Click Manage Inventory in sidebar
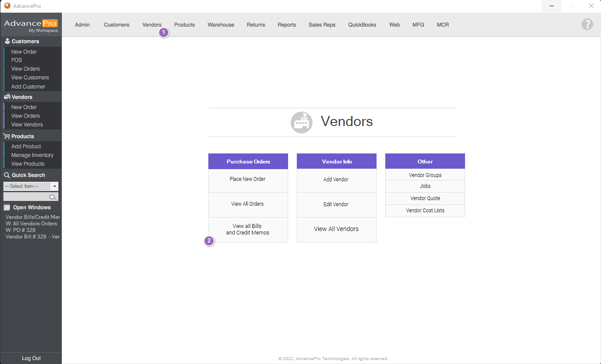Image resolution: width=601 pixels, height=364 pixels. (32, 155)
